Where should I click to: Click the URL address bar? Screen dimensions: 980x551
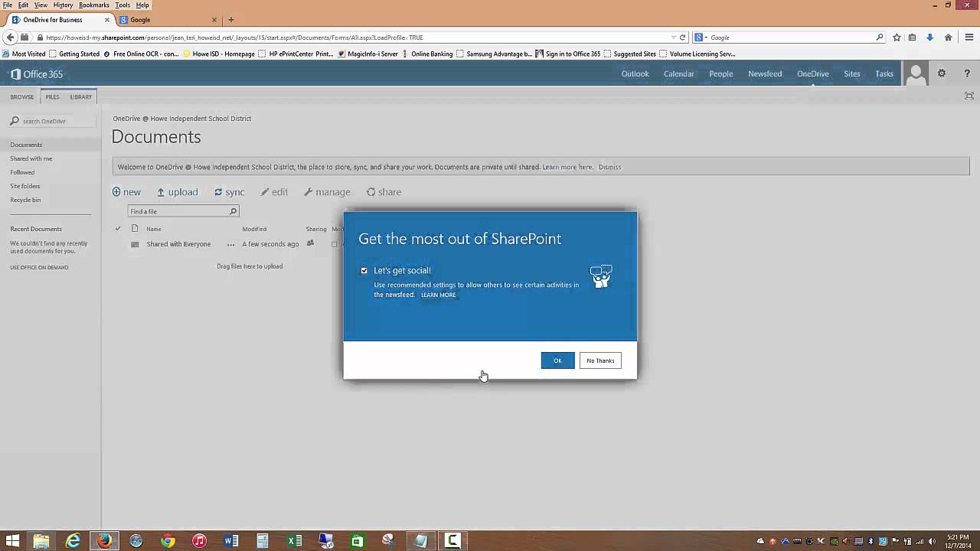(352, 37)
